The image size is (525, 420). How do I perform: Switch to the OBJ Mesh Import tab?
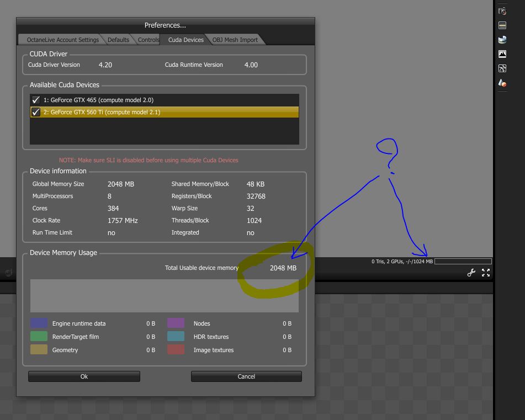[x=235, y=40]
